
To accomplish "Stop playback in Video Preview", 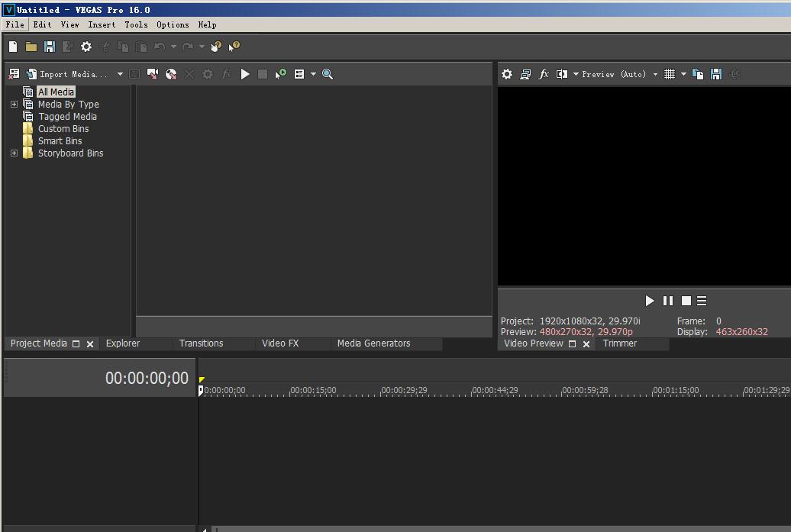I will (686, 301).
